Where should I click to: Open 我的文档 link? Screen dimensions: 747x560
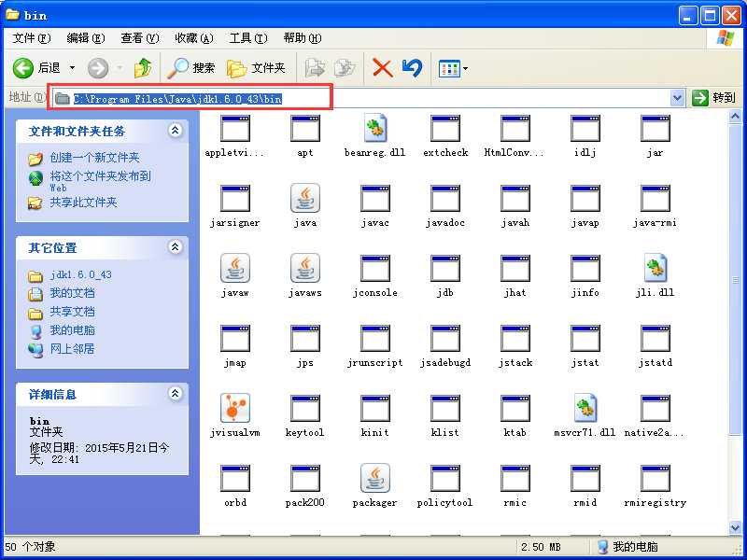(73, 293)
